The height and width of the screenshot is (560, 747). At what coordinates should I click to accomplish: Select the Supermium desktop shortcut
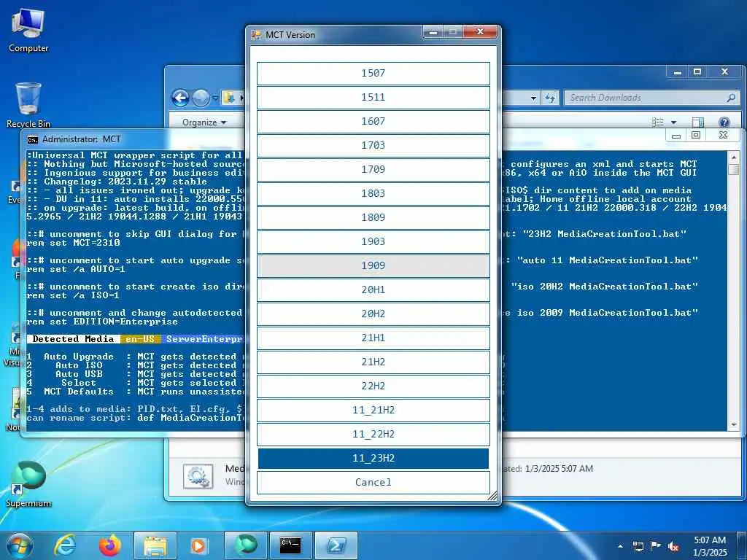point(28,484)
